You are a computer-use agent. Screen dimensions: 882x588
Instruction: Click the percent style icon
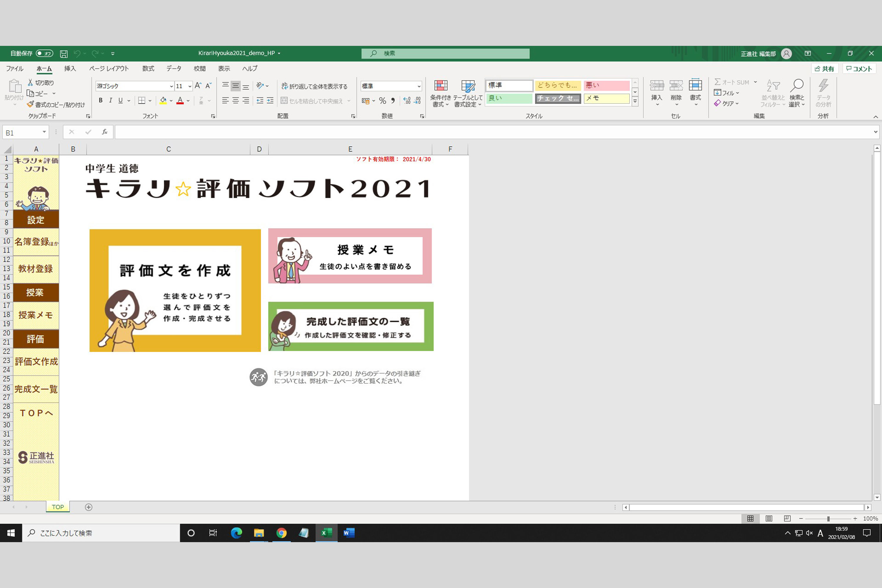point(382,101)
